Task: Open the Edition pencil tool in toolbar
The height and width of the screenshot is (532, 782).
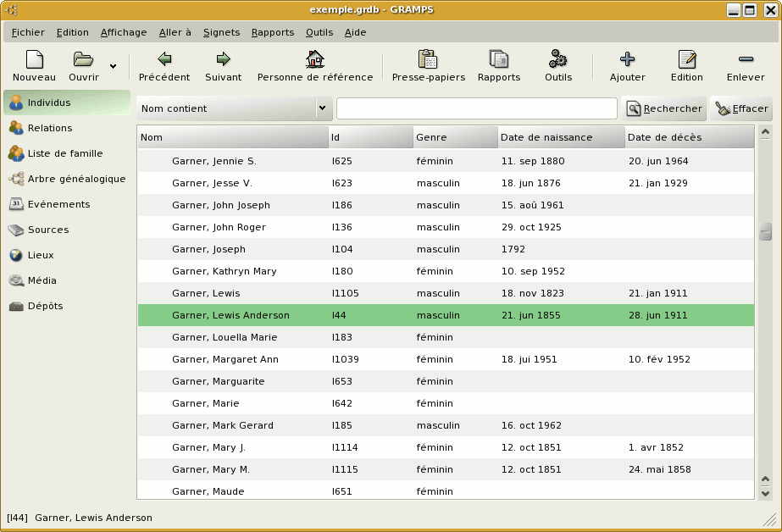Action: tap(686, 60)
